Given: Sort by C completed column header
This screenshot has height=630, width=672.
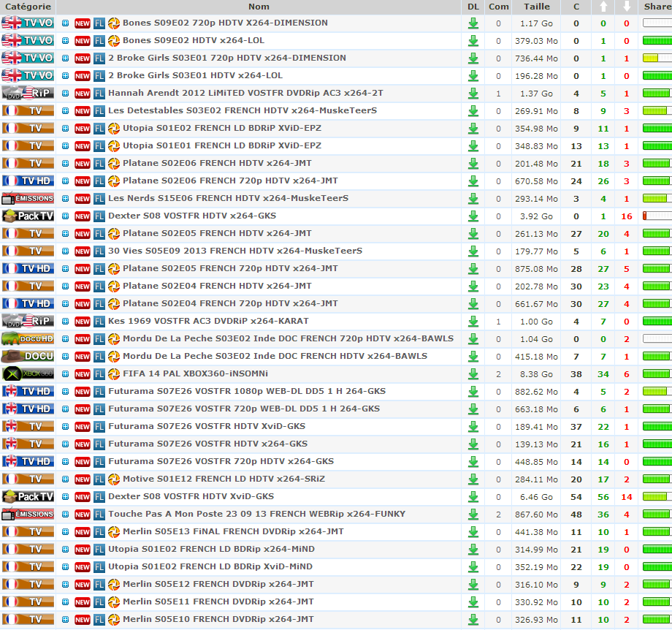Looking at the screenshot, I should tap(576, 7).
